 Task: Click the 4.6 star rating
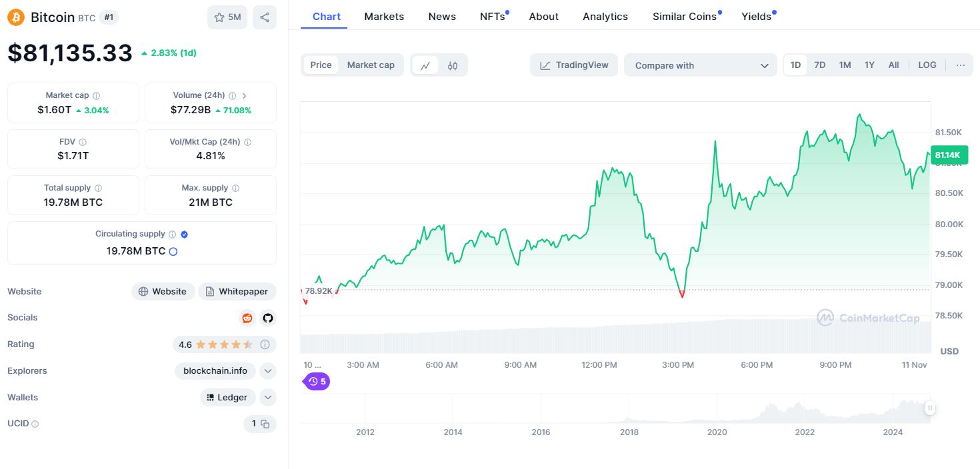pos(216,344)
